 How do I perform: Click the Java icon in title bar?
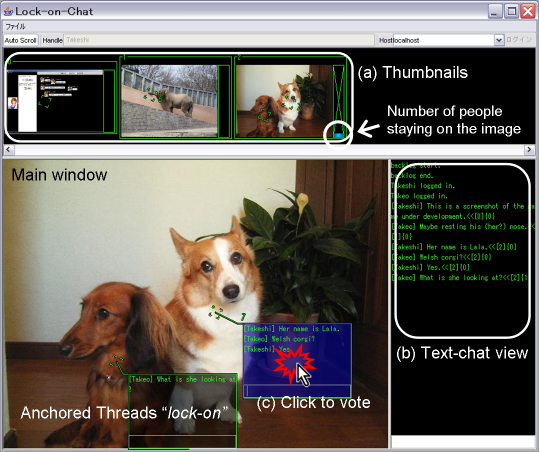click(x=8, y=11)
